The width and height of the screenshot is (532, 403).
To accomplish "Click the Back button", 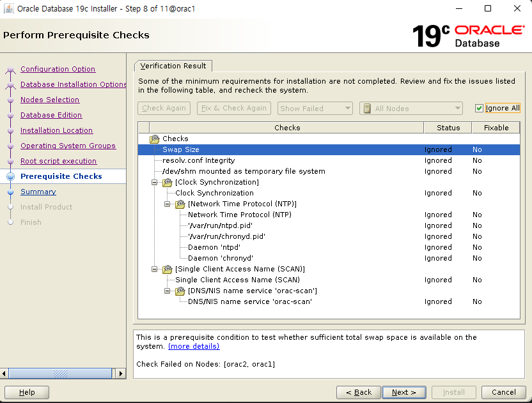I will (359, 392).
